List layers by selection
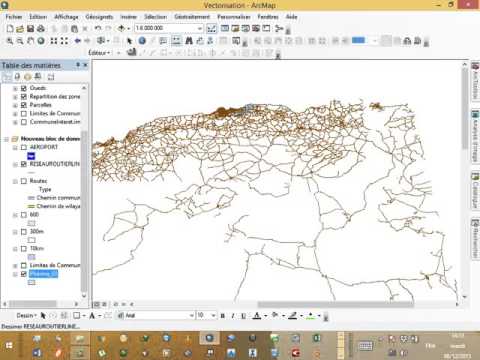 38,77
